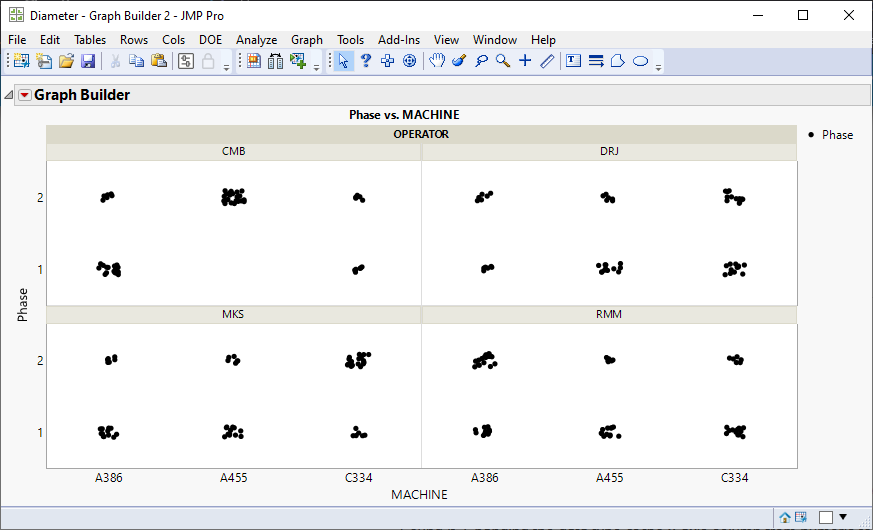Open the Edit menu

tap(50, 40)
